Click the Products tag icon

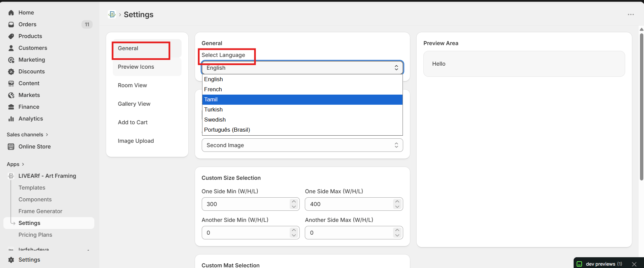tap(11, 36)
